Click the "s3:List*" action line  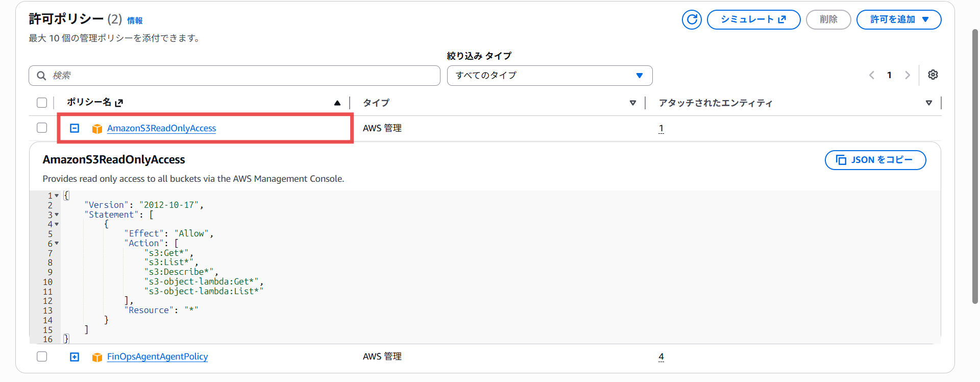click(x=170, y=262)
